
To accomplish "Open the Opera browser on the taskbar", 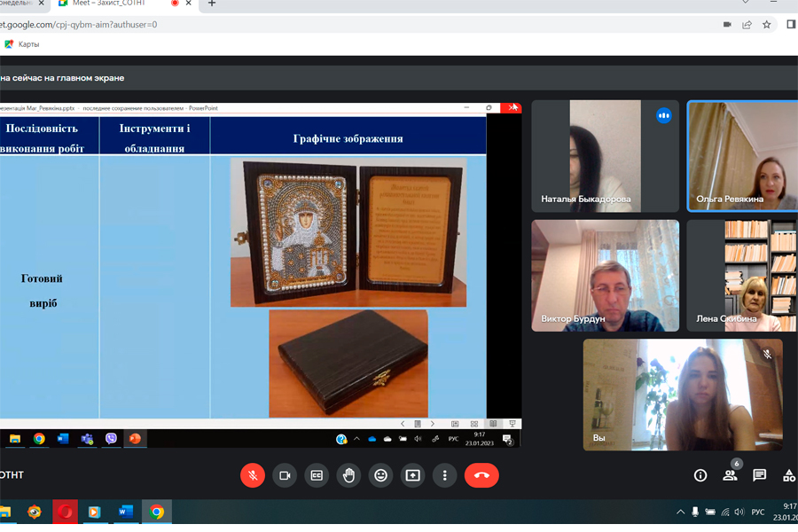I will 65,512.
